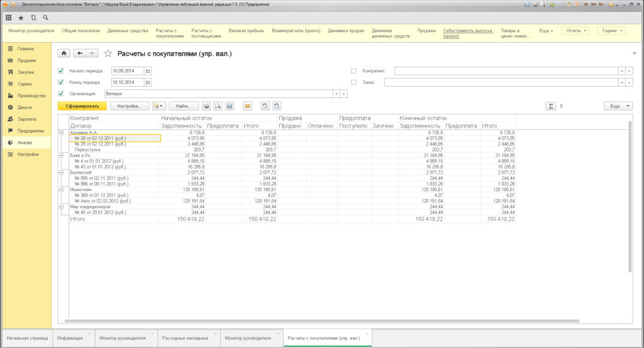Collapse the Баев и Ко group
This screenshot has width=644, height=348.
click(61, 156)
